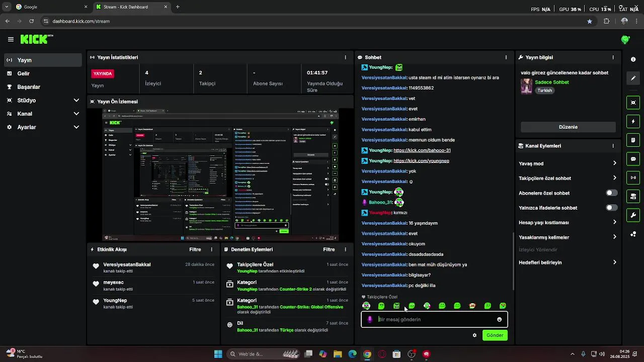Toggle the chat bubble widget icon
The width and height of the screenshot is (644, 362).
(633, 159)
